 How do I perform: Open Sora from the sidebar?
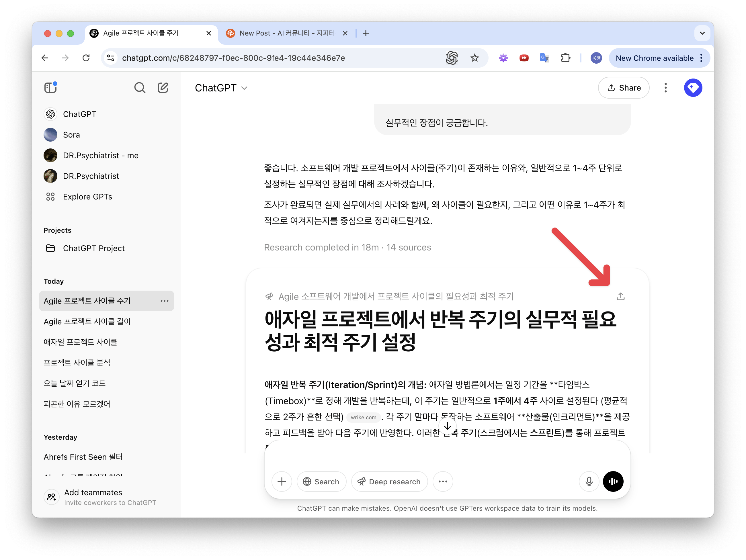point(107,134)
